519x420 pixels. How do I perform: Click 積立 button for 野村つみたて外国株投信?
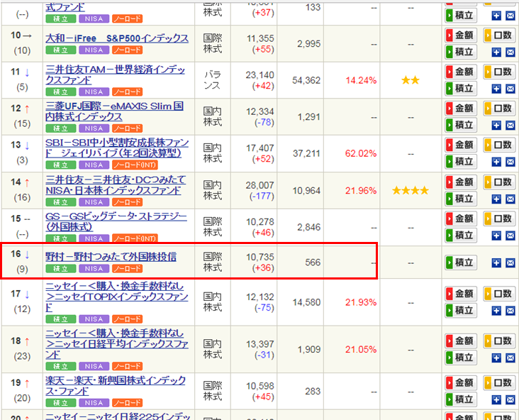pyautogui.click(x=461, y=262)
